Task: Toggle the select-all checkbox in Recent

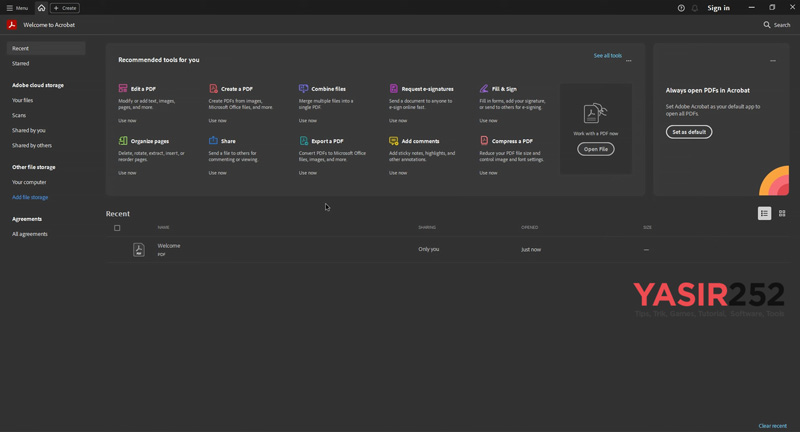Action: click(117, 228)
